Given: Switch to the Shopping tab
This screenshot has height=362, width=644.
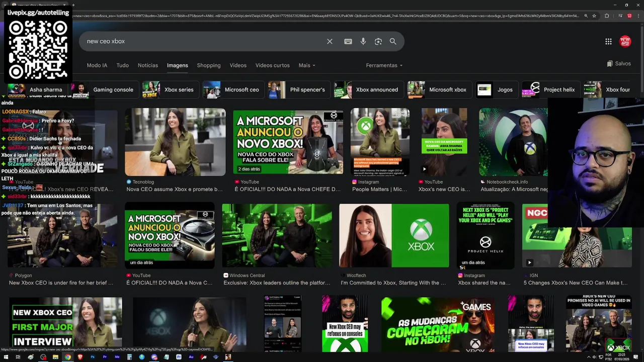Looking at the screenshot, I should 209,65.
